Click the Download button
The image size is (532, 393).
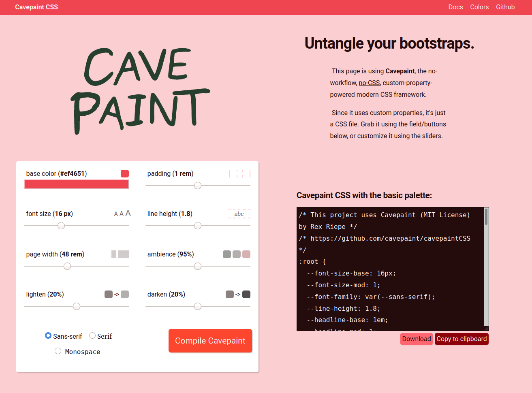417,339
